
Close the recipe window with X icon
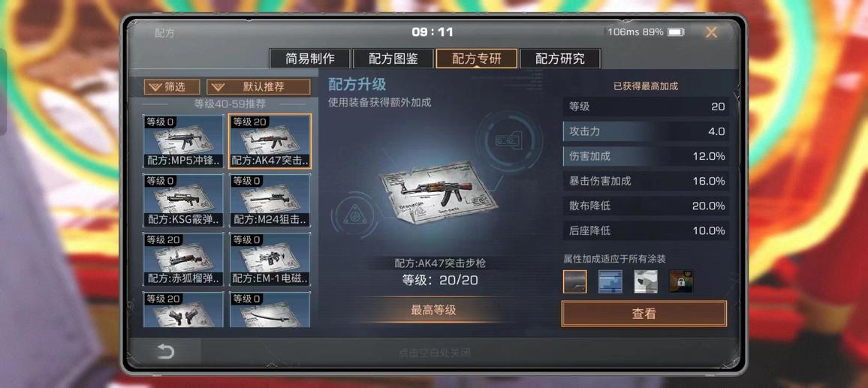[711, 33]
